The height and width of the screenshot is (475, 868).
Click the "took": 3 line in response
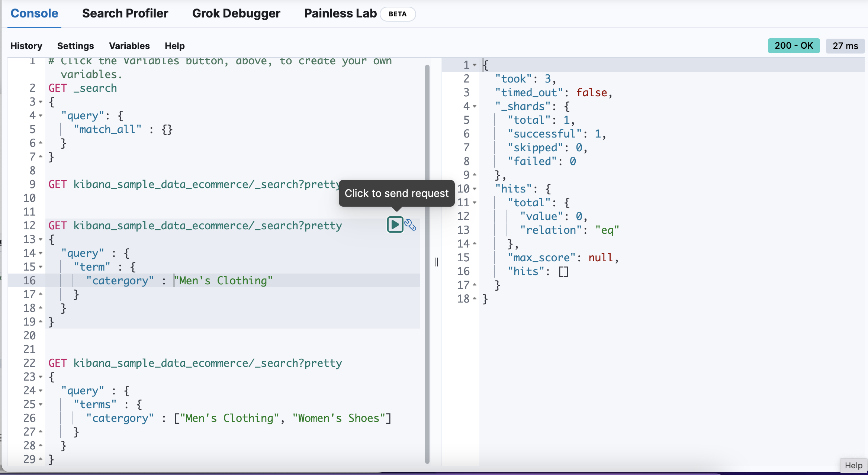pyautogui.click(x=525, y=79)
